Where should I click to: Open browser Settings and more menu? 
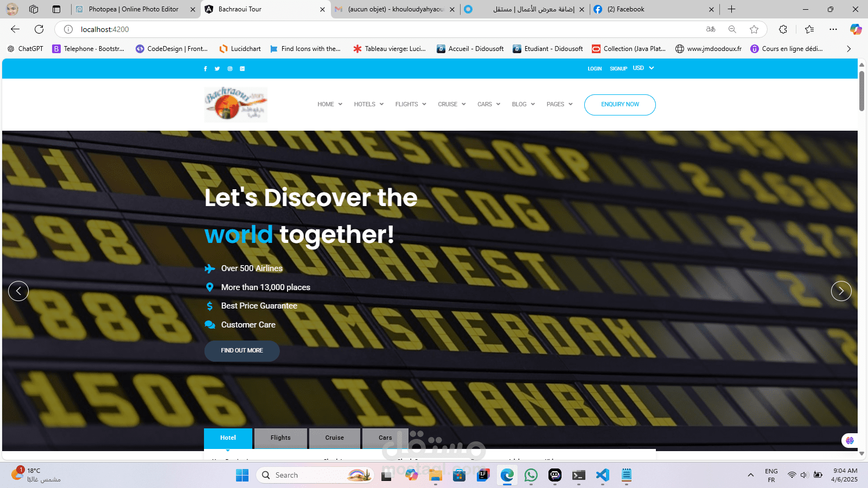[833, 29]
